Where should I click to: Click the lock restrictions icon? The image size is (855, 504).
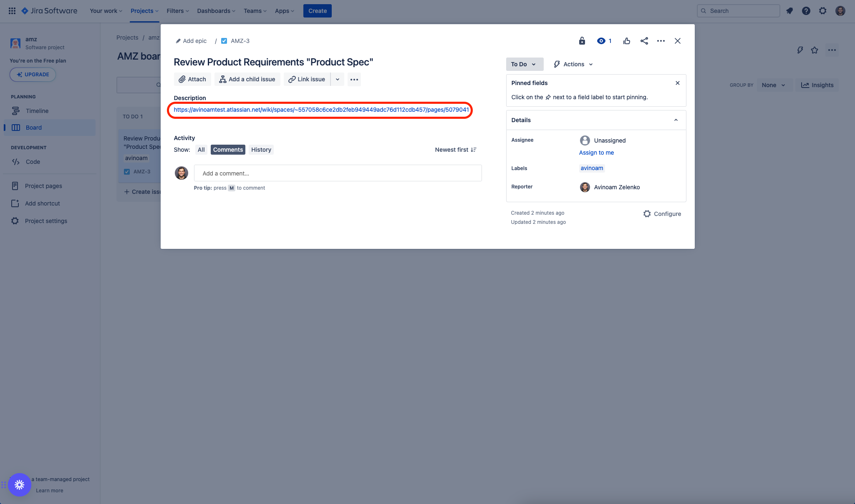pos(582,41)
